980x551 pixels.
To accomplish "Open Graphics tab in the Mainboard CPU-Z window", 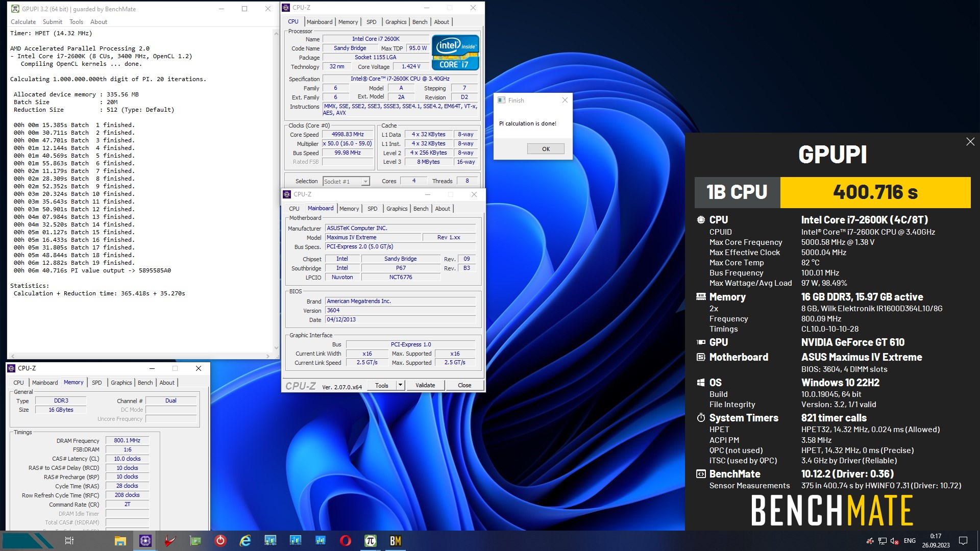I will pyautogui.click(x=397, y=209).
